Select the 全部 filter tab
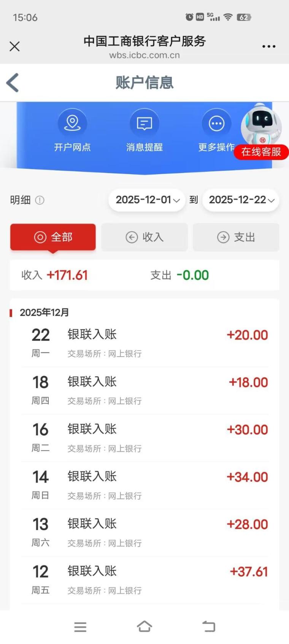The width and height of the screenshot is (289, 644). (x=53, y=237)
